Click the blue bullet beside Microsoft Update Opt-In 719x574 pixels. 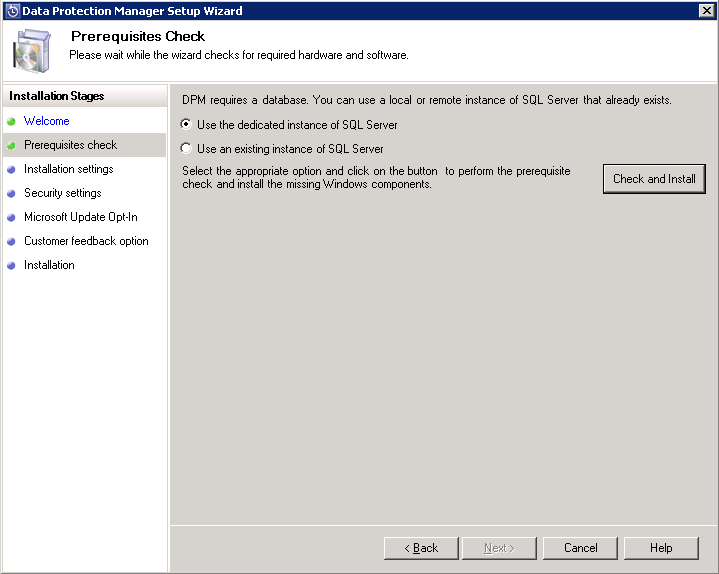click(x=11, y=217)
